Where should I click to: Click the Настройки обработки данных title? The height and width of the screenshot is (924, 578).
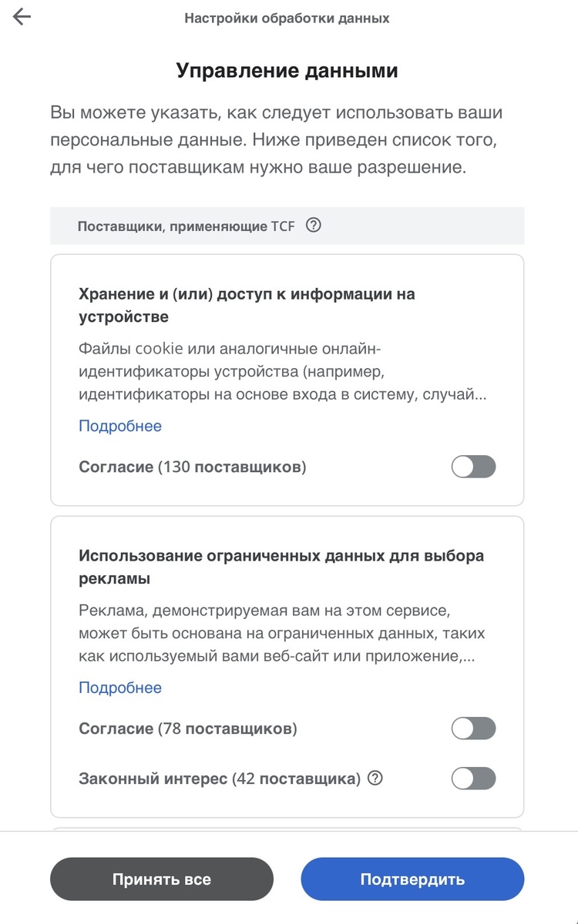287,18
